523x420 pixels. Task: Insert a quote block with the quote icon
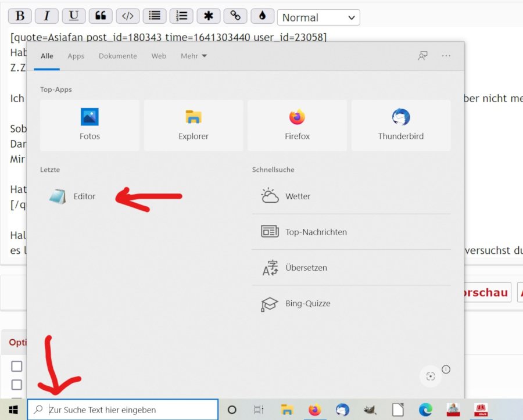pyautogui.click(x=101, y=16)
